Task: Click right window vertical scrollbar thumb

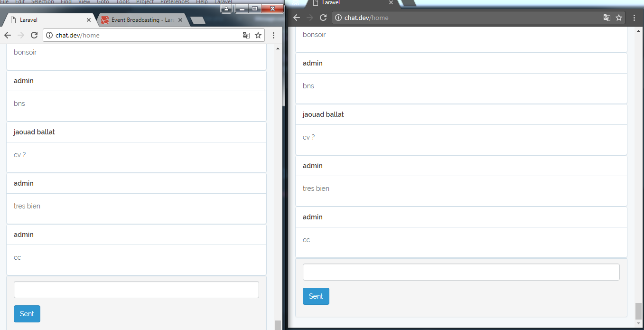Action: pyautogui.click(x=638, y=311)
